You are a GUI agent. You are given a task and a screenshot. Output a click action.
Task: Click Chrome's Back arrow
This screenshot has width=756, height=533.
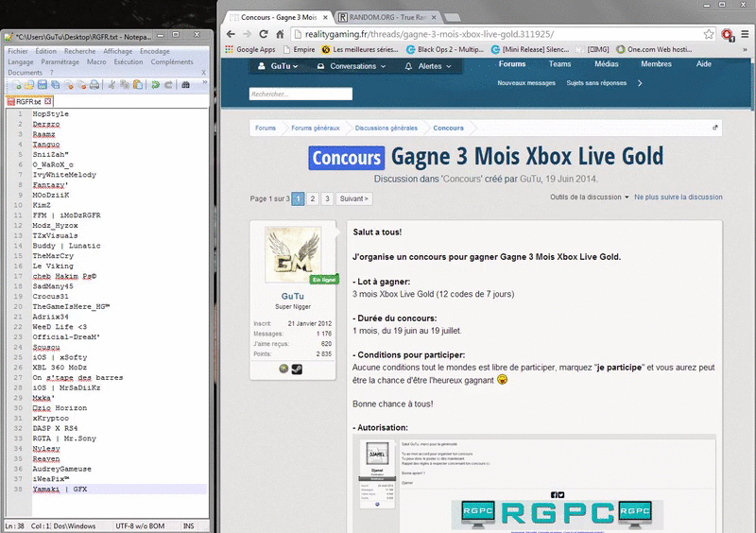tap(231, 34)
